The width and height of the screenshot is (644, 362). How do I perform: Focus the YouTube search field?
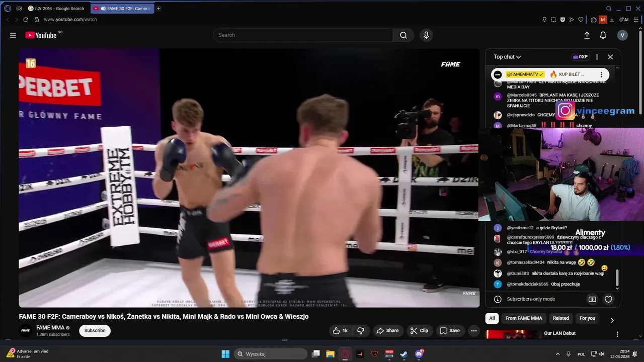303,35
